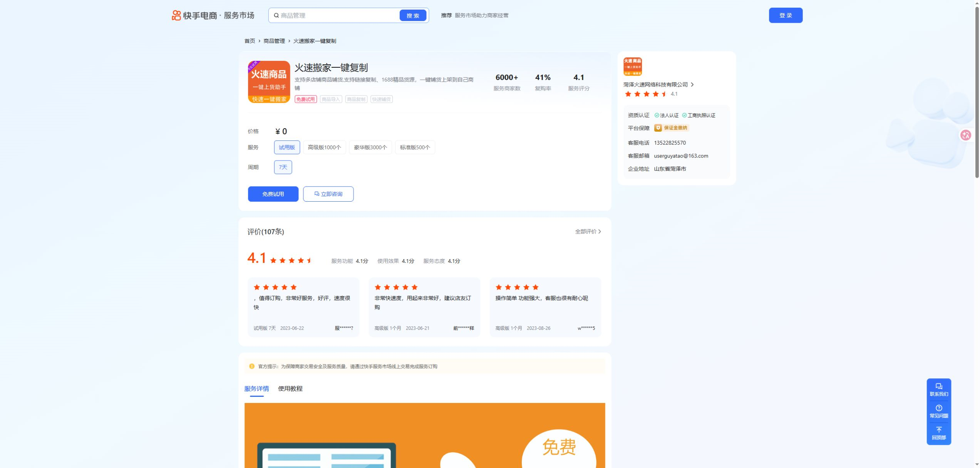Viewport: 980px width, 468px height.
Task: Click the 商品复制 tag
Action: click(356, 99)
